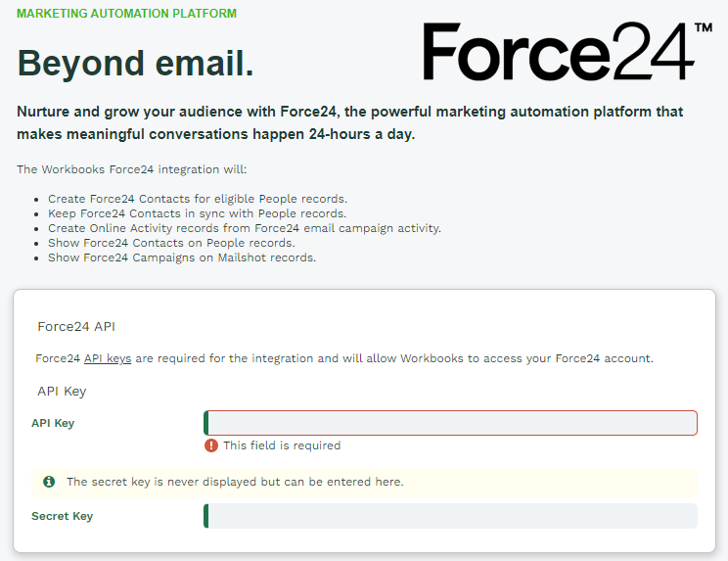
Task: Click the 'This field is required' message
Action: coord(282,445)
